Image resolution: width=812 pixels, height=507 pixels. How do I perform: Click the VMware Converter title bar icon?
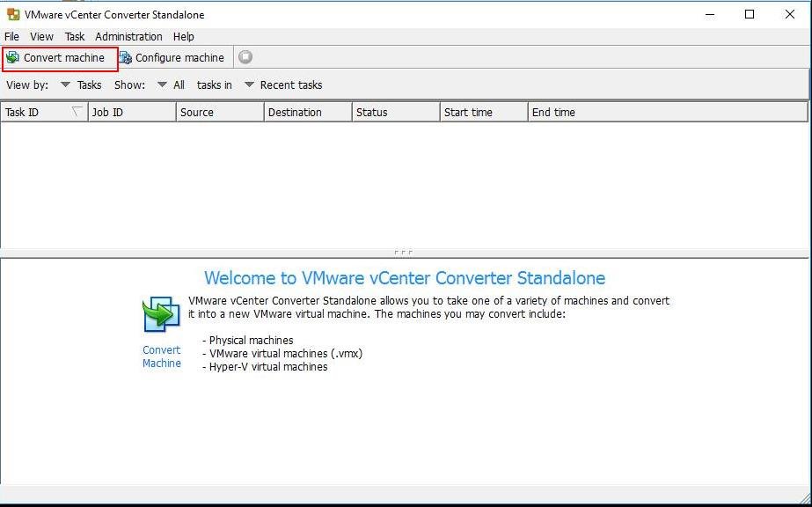[13, 14]
